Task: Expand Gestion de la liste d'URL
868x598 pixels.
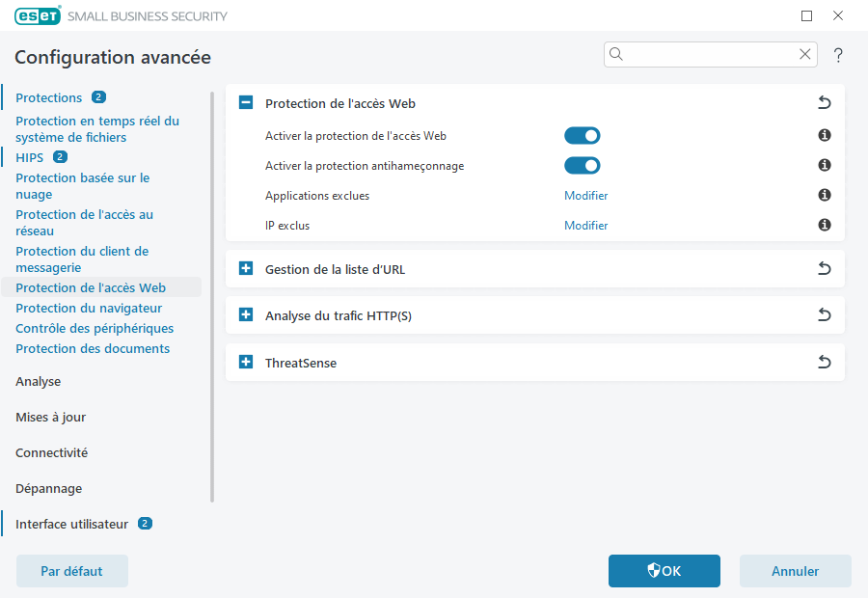Action: (246, 269)
